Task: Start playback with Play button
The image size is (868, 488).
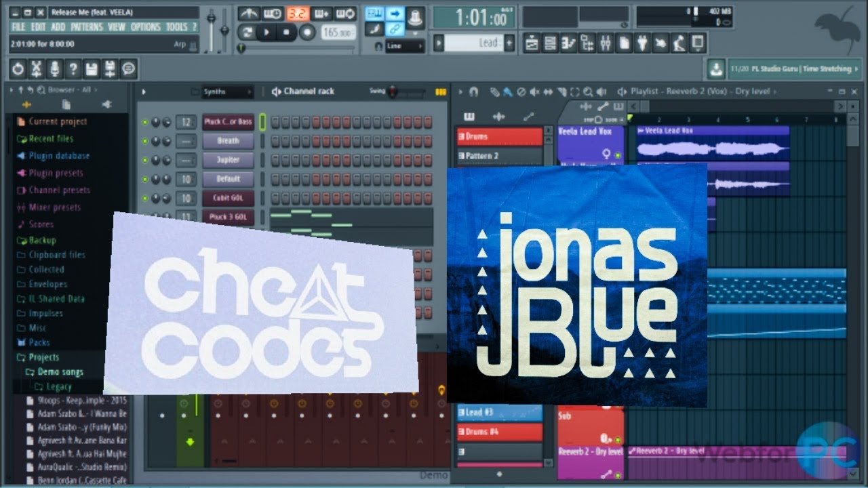Action: click(267, 32)
